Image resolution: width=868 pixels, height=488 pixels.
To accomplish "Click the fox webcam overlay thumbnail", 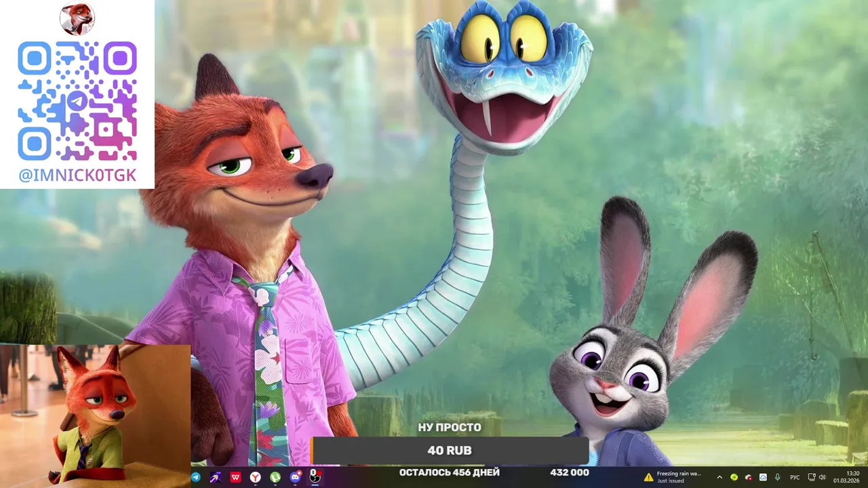I will tap(95, 416).
